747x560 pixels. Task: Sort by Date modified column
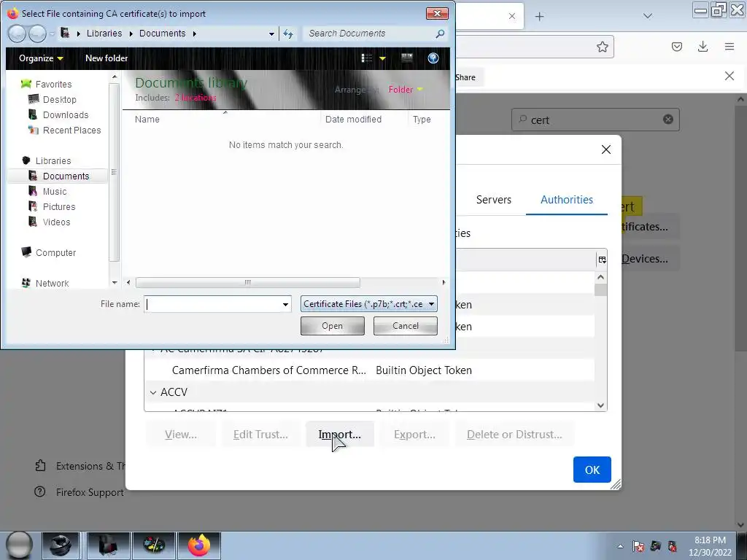point(353,120)
